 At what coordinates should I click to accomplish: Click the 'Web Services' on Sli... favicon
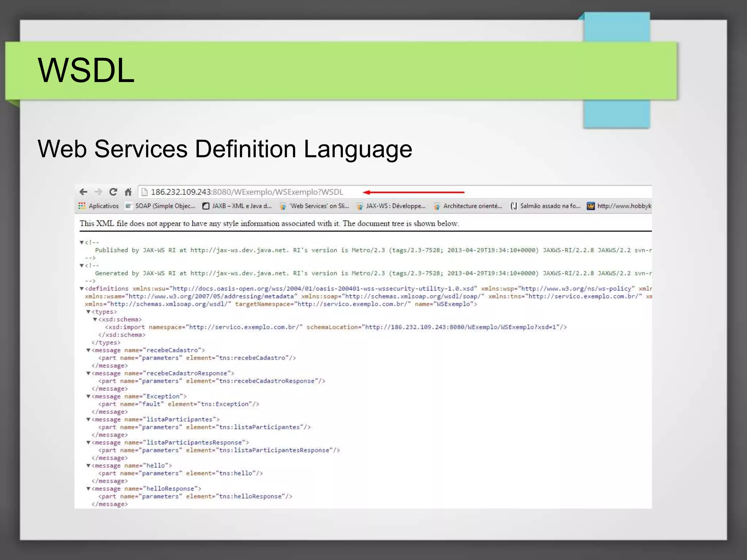click(x=283, y=206)
